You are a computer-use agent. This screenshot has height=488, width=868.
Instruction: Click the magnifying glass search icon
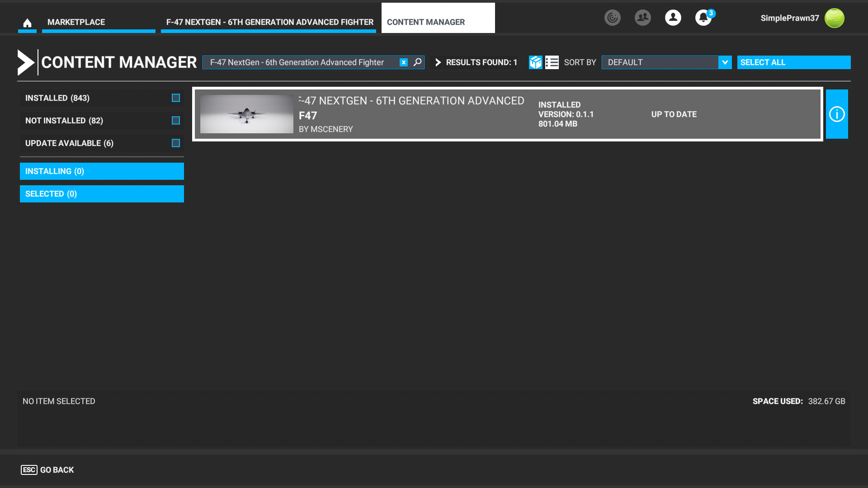[x=418, y=62]
